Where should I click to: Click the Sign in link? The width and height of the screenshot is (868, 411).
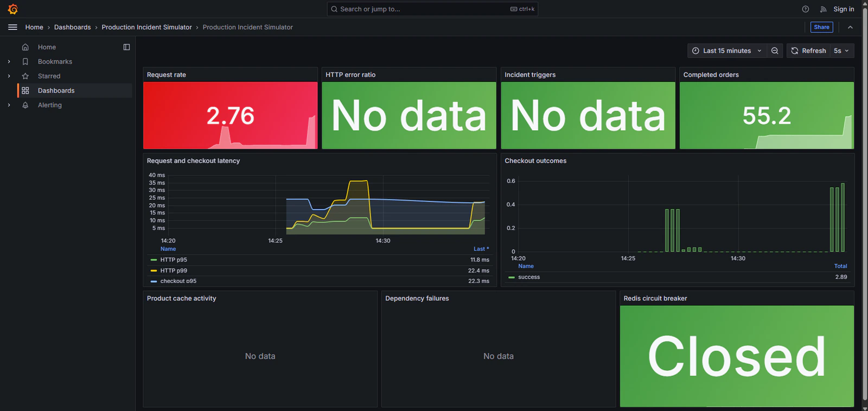(844, 9)
